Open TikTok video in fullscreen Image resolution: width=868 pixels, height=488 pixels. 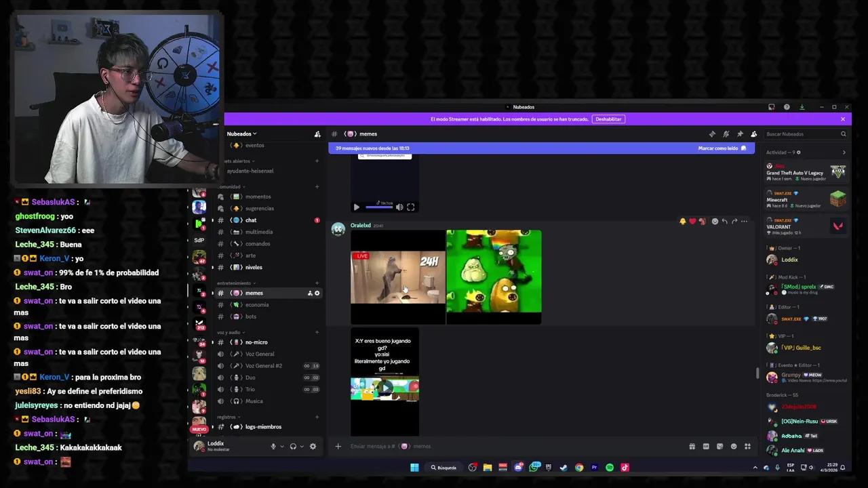pyautogui.click(x=411, y=207)
